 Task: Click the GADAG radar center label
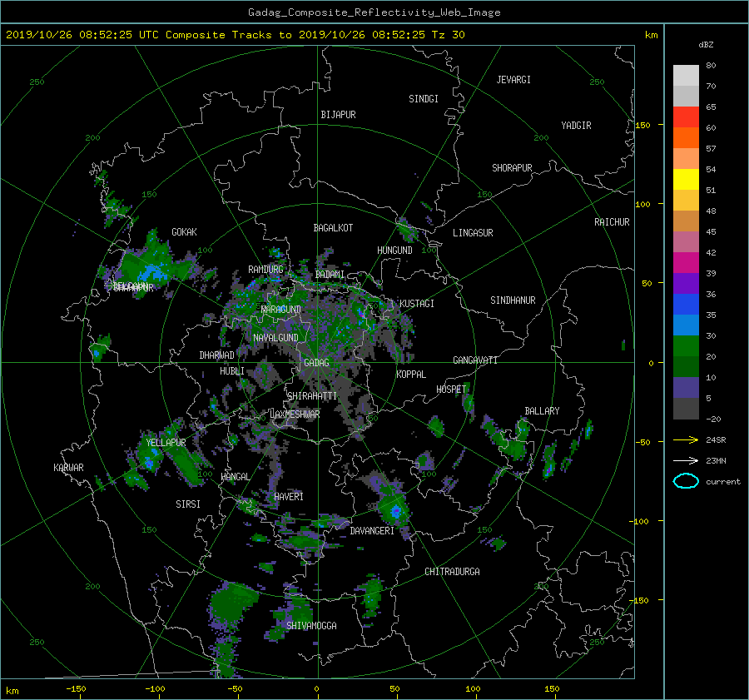pyautogui.click(x=316, y=363)
